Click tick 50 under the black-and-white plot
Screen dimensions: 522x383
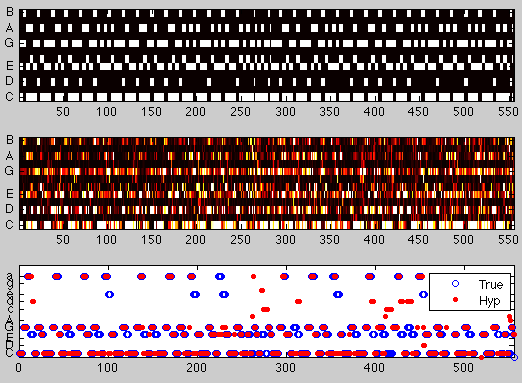[x=63, y=112]
